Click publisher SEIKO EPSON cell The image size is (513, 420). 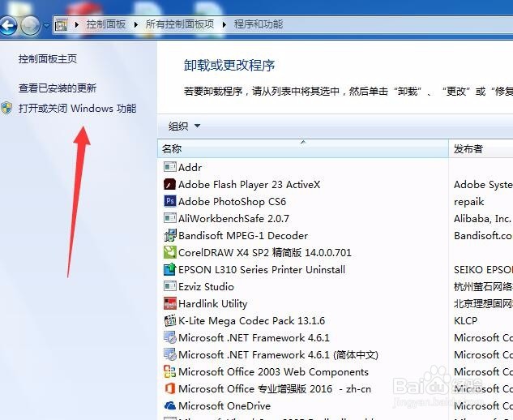[483, 269]
